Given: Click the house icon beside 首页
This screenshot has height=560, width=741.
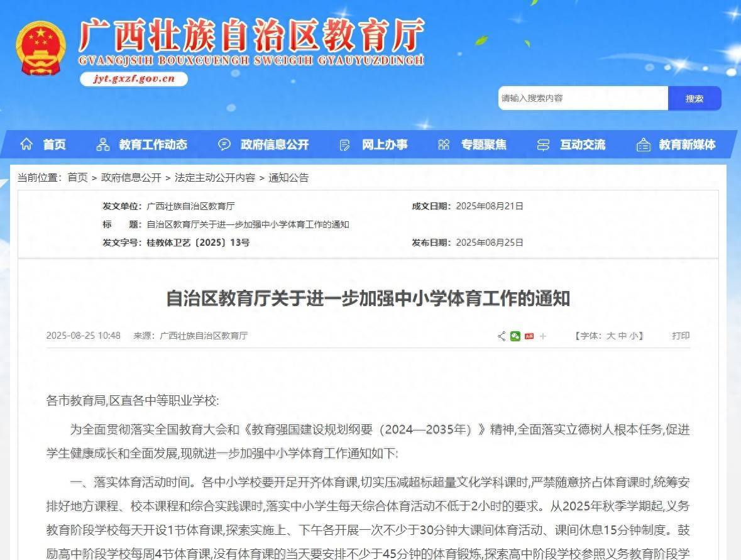Looking at the screenshot, I should (26, 145).
